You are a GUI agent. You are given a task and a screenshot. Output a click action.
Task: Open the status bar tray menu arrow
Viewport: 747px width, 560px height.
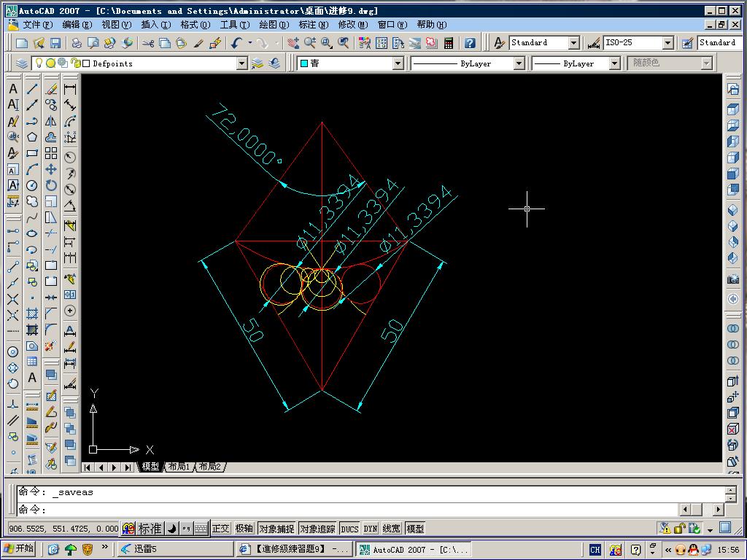pos(711,529)
